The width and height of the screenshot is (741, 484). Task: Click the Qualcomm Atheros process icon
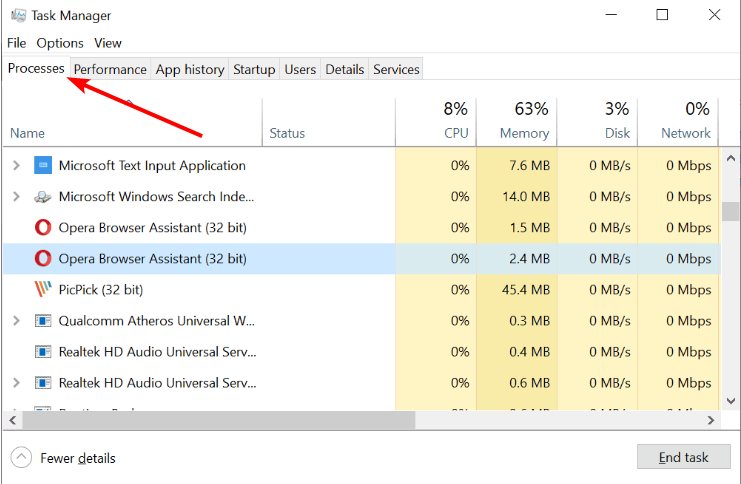click(43, 321)
